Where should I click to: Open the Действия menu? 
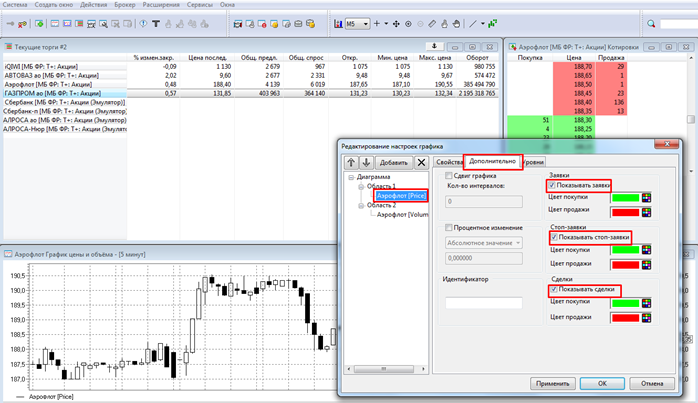(93, 4)
